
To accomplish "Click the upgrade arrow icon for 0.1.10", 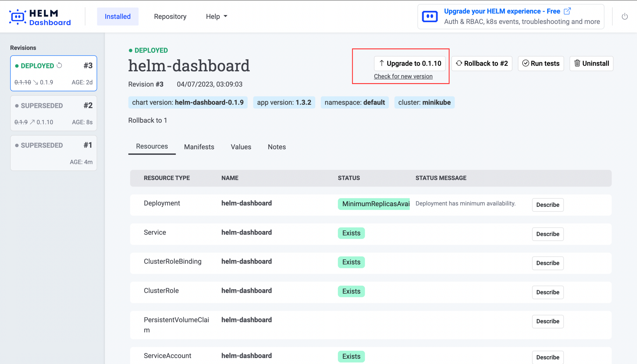I will pos(381,63).
